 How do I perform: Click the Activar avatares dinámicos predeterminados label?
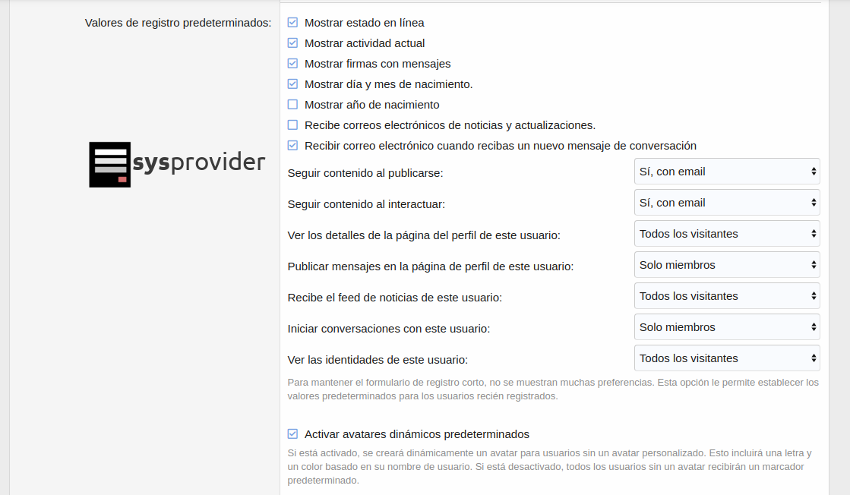[x=416, y=434]
